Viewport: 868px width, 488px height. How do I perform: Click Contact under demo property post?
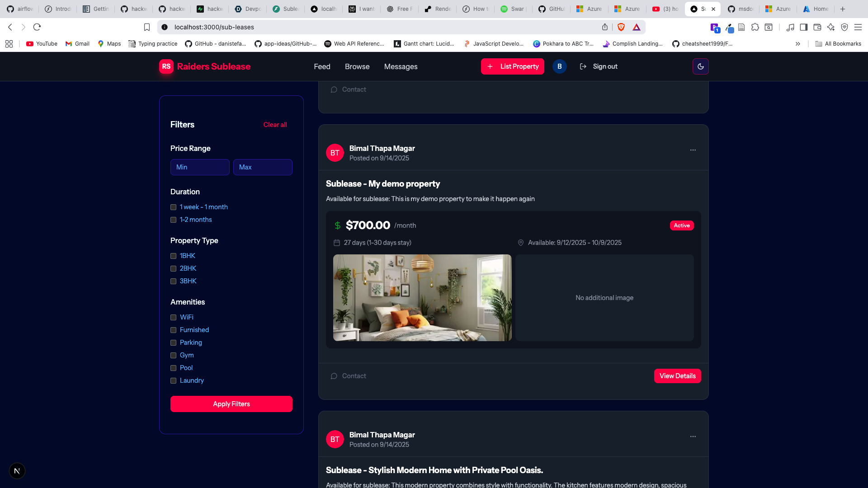pyautogui.click(x=348, y=376)
